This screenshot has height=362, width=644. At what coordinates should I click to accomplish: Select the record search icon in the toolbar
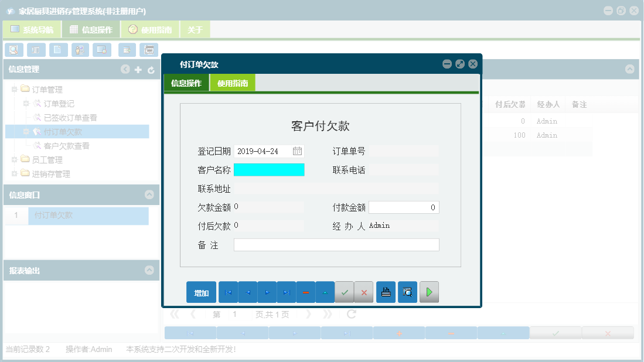point(14,50)
